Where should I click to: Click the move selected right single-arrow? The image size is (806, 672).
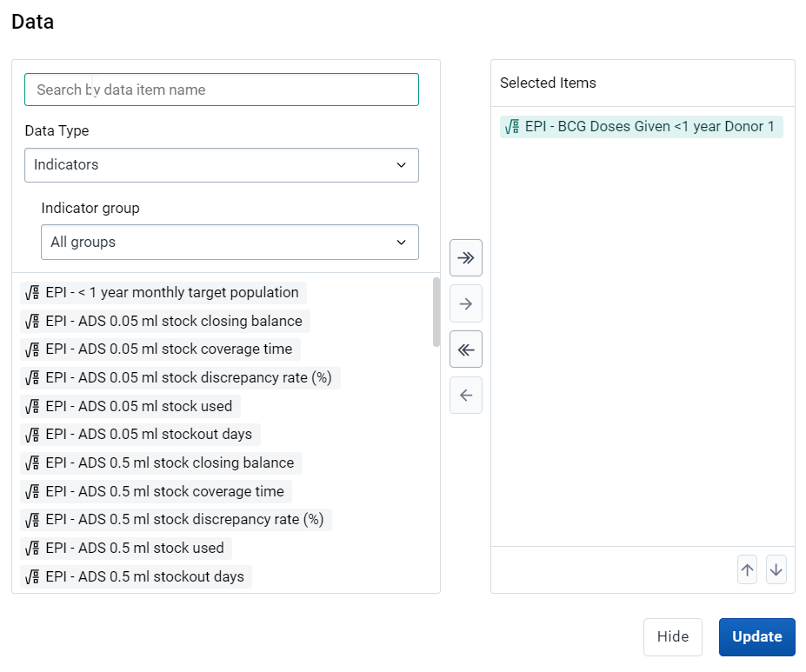pos(466,303)
